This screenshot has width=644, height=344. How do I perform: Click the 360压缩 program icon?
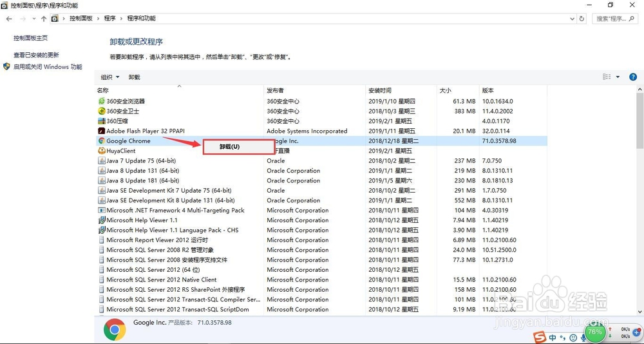[102, 121]
